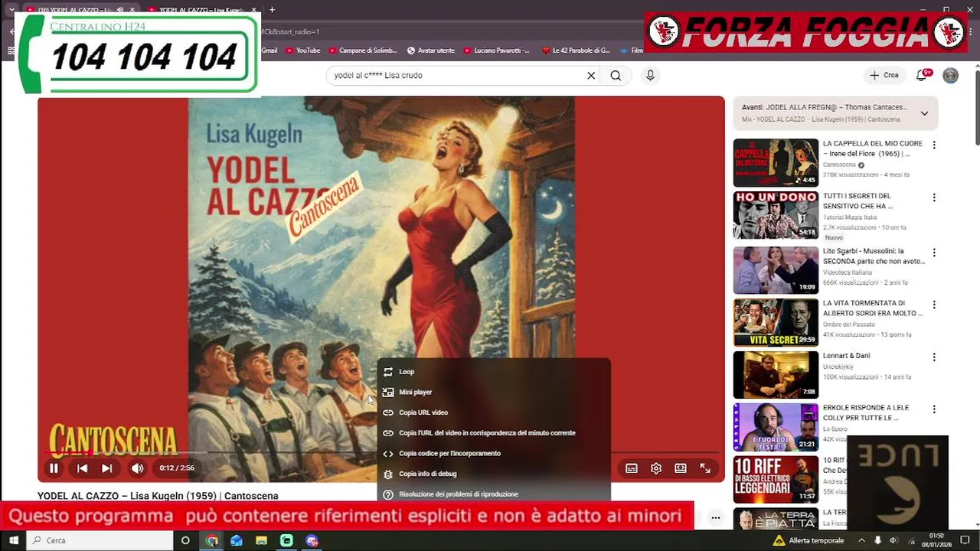Open the HO UN DONO video thumbnail
Viewport: 980px width, 551px height.
point(776,215)
